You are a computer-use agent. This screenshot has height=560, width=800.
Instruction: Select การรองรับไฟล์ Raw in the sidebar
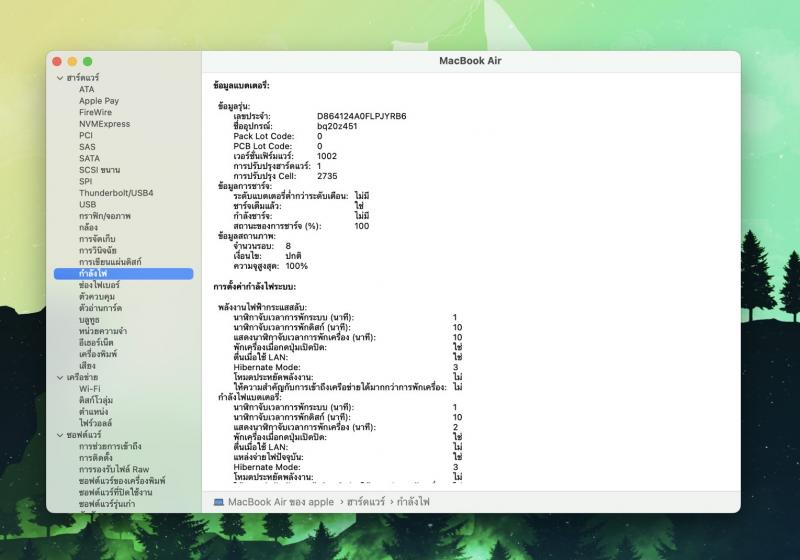(114, 470)
